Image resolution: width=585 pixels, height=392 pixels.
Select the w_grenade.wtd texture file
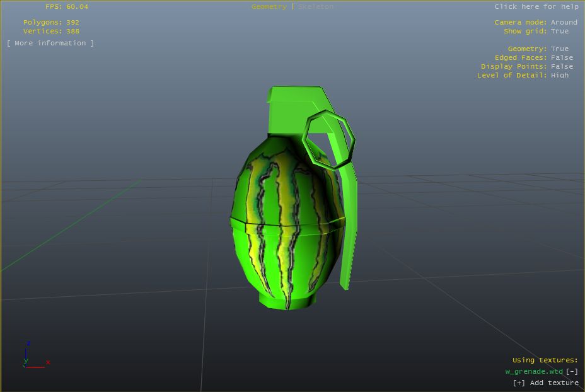pyautogui.click(x=533, y=371)
